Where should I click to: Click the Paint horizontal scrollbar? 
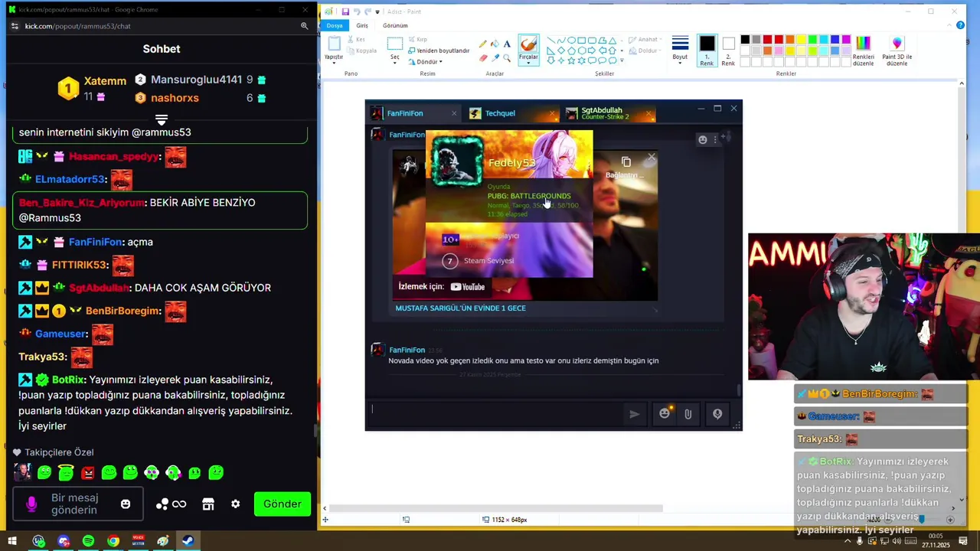pos(496,508)
